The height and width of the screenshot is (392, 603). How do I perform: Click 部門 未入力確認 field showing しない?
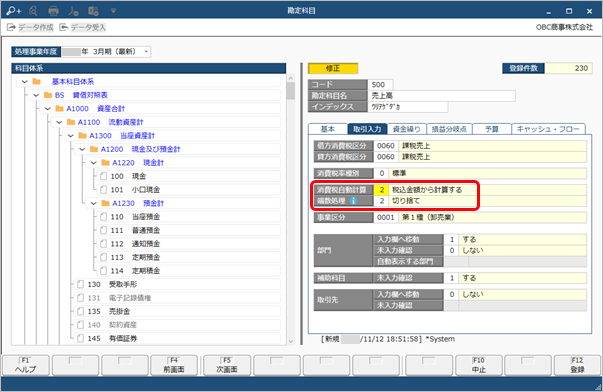pyautogui.click(x=516, y=250)
